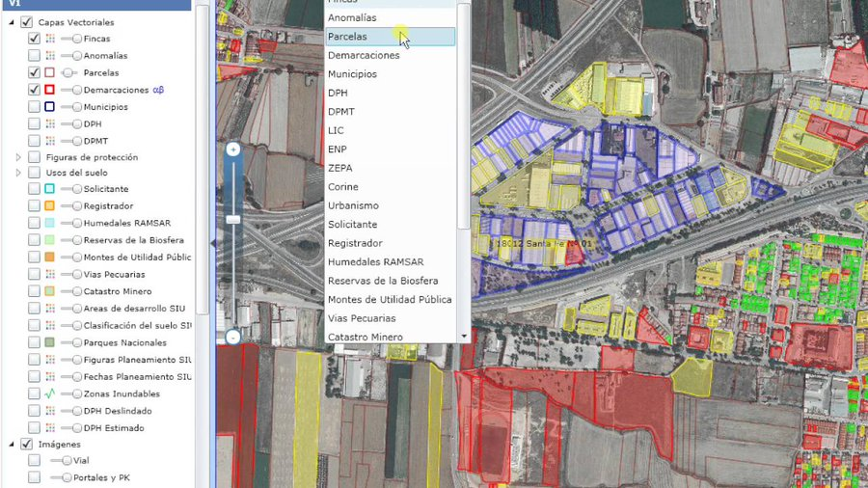
Task: Adjust the Fincas opacity slider
Action: 70,39
